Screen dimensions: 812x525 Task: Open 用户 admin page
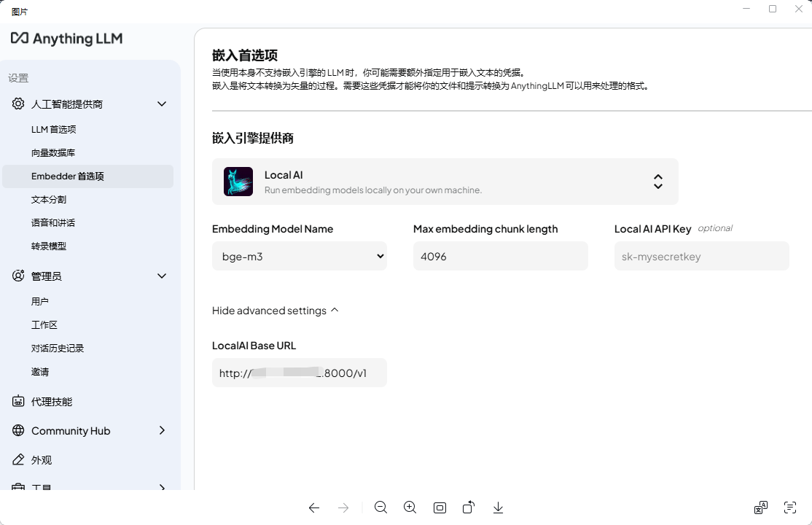pyautogui.click(x=40, y=301)
